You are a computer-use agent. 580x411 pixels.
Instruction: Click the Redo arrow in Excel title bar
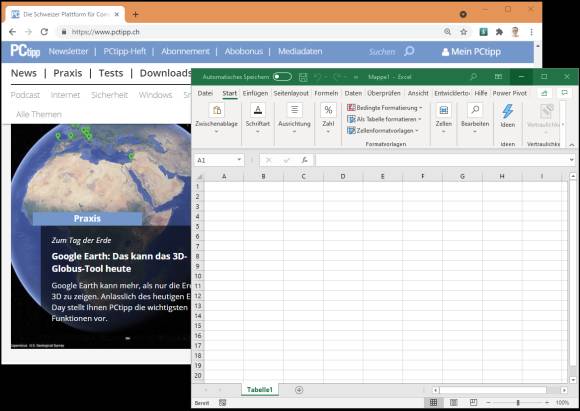[x=337, y=77]
